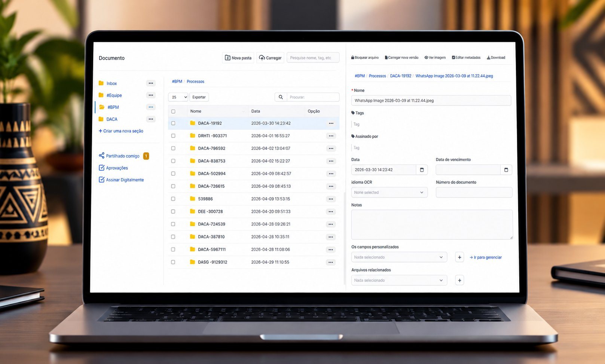This screenshot has height=364, width=605.
Task: Click Carregar nova versão action
Action: pos(401,58)
